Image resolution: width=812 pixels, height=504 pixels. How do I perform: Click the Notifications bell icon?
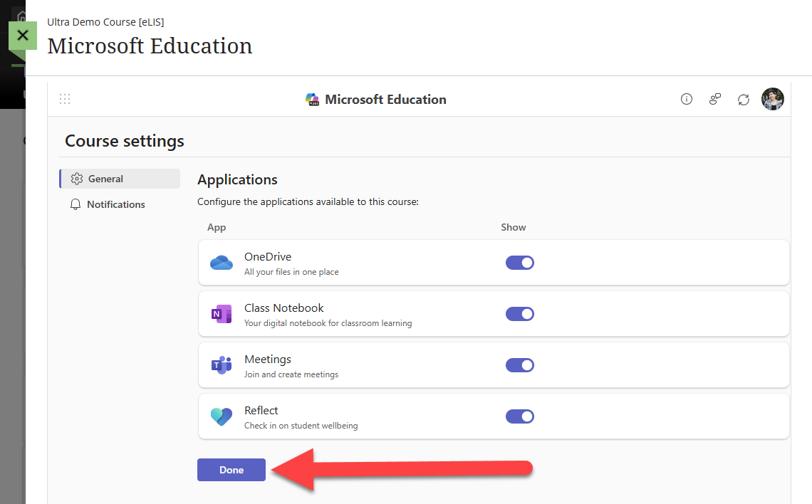[x=75, y=204]
